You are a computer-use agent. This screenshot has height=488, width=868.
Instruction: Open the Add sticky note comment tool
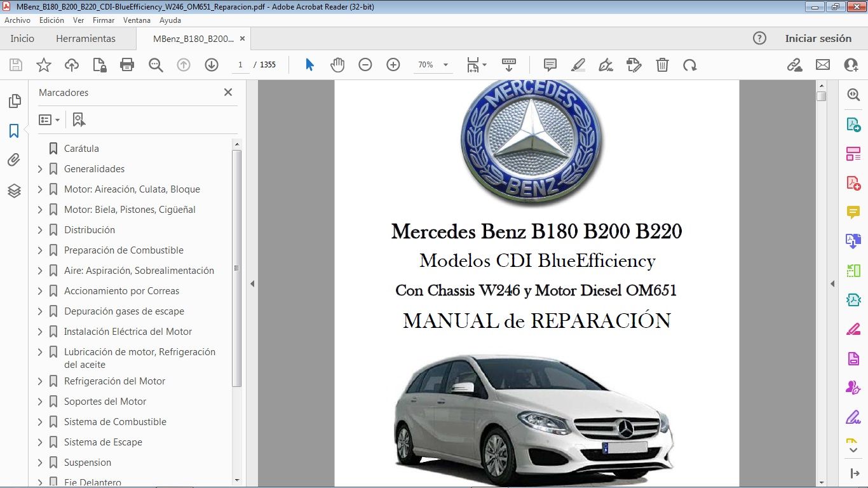(550, 64)
